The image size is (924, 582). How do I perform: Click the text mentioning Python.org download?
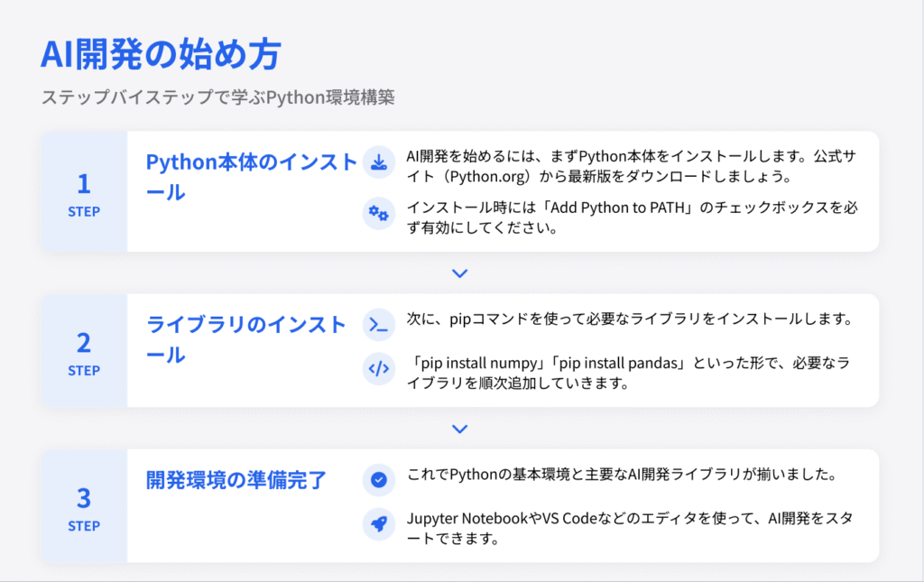[631, 166]
